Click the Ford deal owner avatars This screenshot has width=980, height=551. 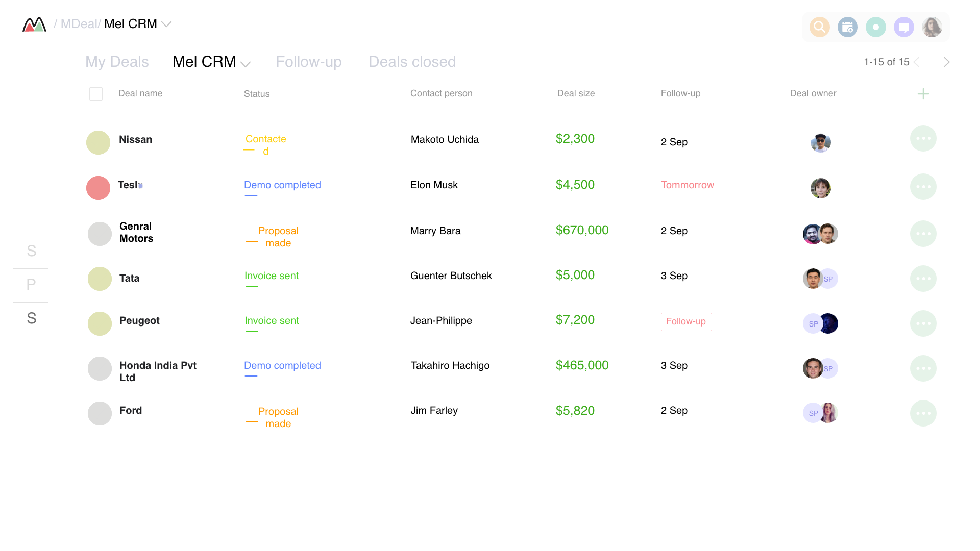[x=820, y=413]
